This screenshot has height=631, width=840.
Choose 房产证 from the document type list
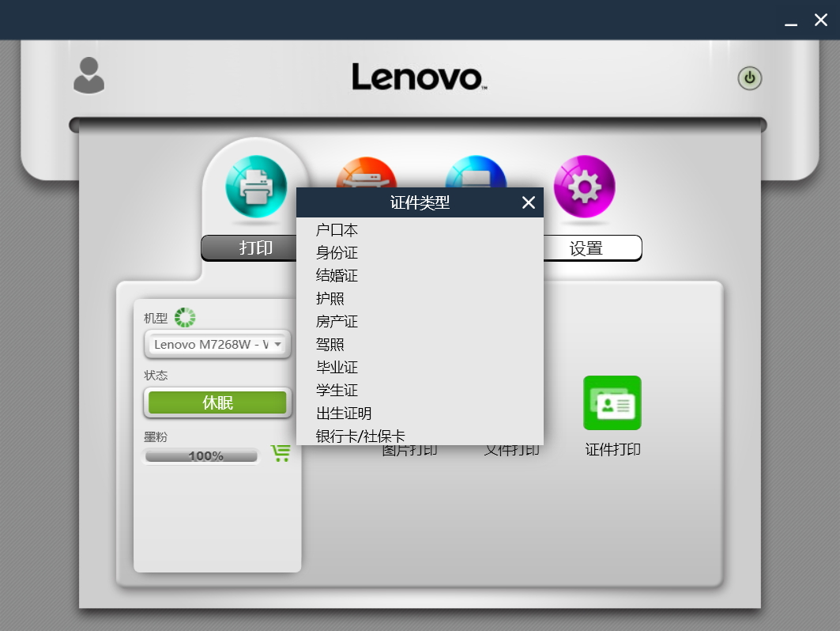pos(420,322)
